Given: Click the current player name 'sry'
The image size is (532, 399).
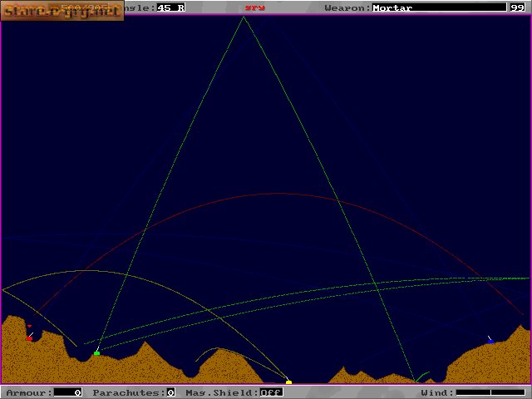Looking at the screenshot, I should [255, 7].
